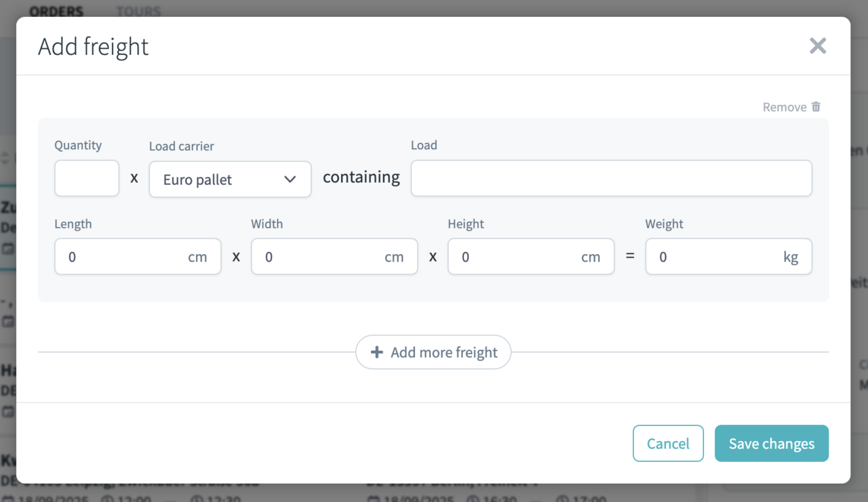
Task: Click the Remove link above the freight row
Action: [x=785, y=106]
